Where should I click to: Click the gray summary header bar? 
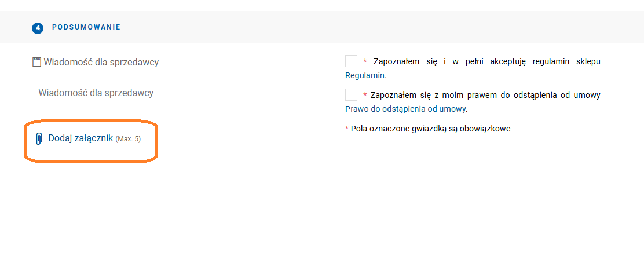376,27
